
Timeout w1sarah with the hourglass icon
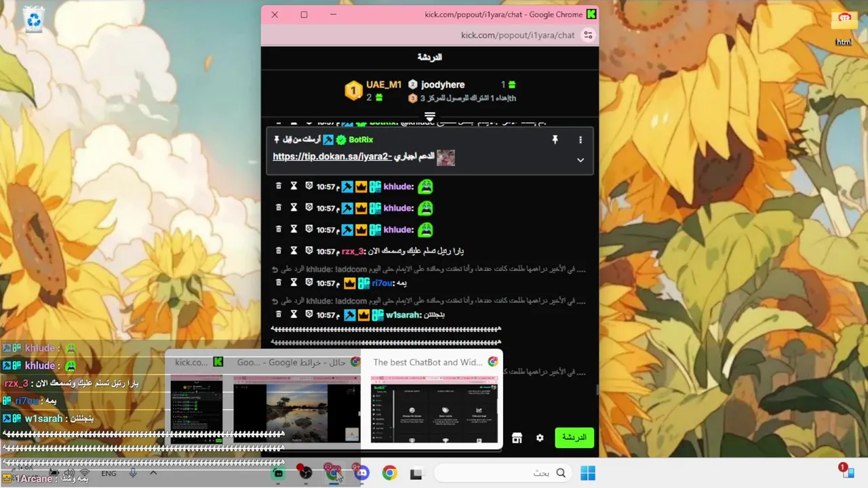(294, 314)
